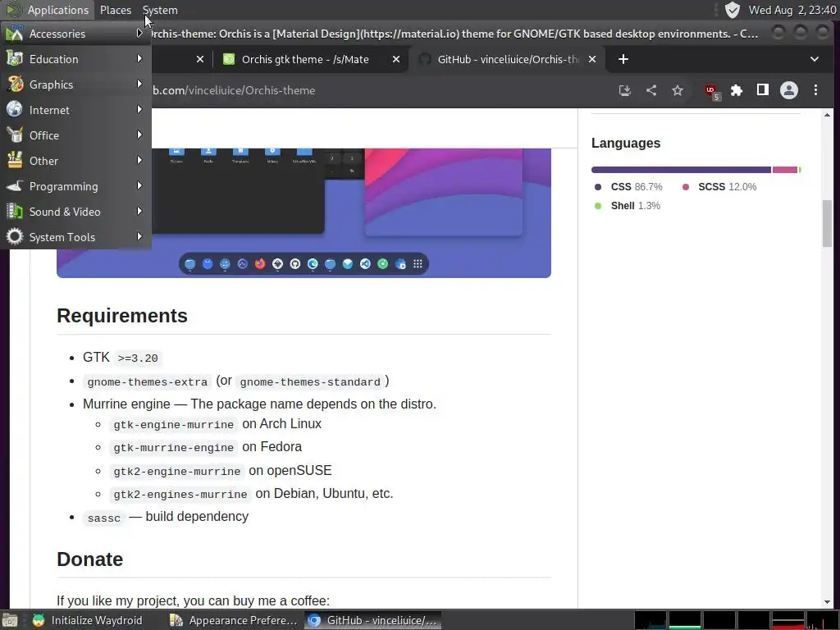The width and height of the screenshot is (840, 630).
Task: Expand the System Tools submenu arrow
Action: (x=139, y=236)
